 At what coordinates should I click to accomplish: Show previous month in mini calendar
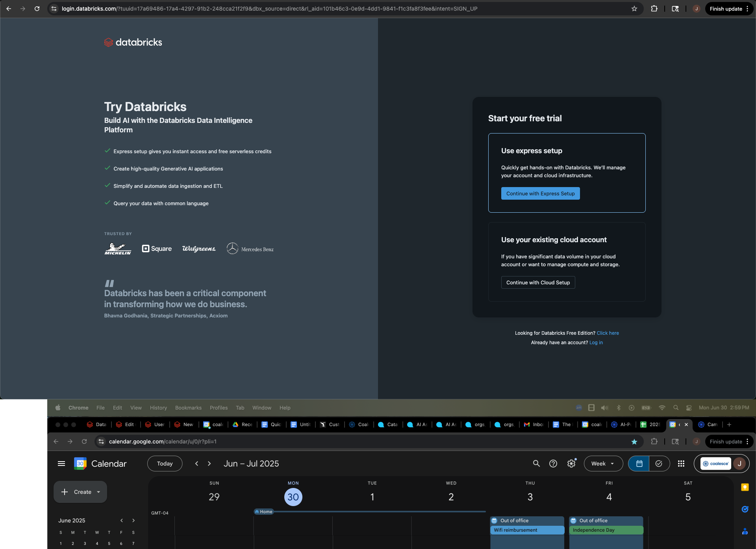point(122,520)
